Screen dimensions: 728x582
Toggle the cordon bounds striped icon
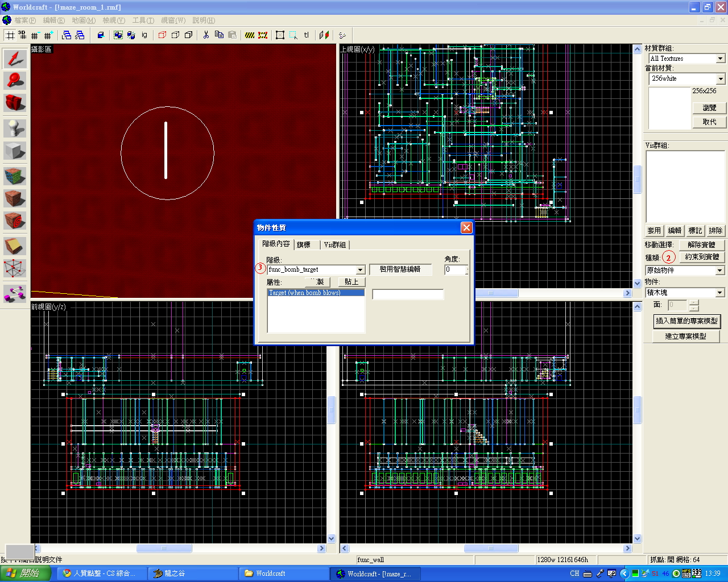tap(250, 35)
